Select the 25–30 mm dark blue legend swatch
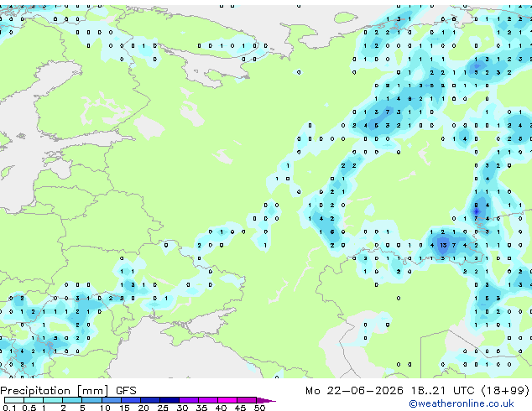Viewport: 532px width, 411px height. (169, 400)
